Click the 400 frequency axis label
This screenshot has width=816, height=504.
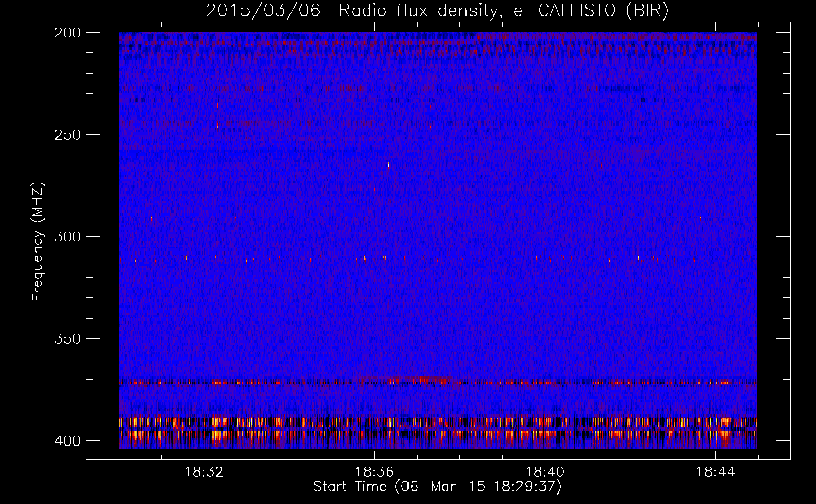(x=67, y=441)
